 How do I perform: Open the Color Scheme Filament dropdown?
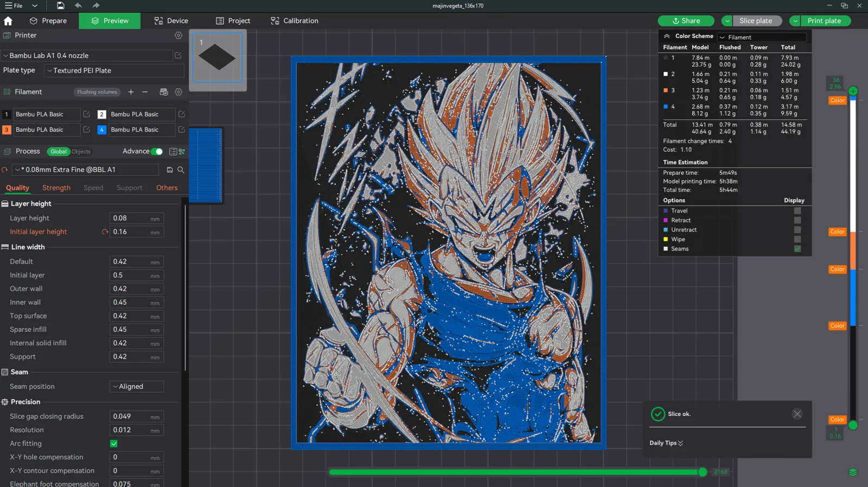(762, 37)
